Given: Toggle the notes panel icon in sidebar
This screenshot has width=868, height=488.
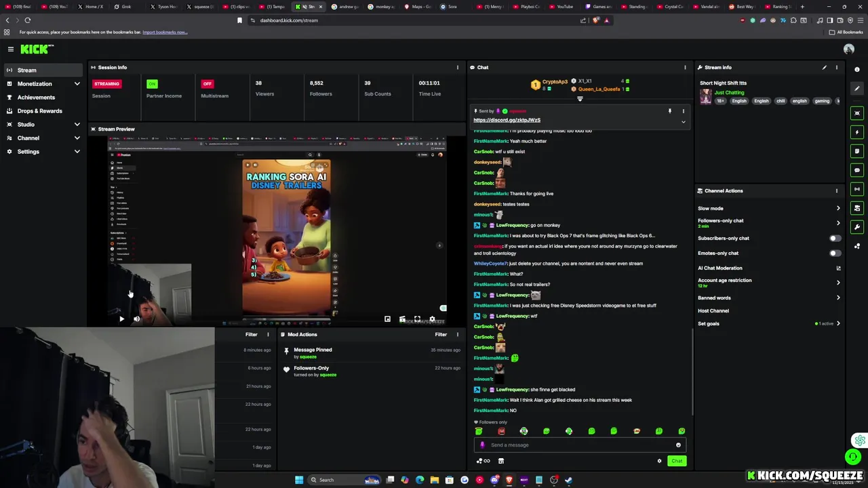Looking at the screenshot, I should (x=857, y=151).
